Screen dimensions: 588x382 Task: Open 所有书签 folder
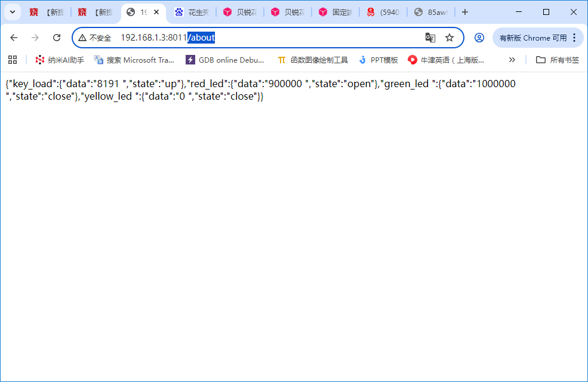point(557,60)
